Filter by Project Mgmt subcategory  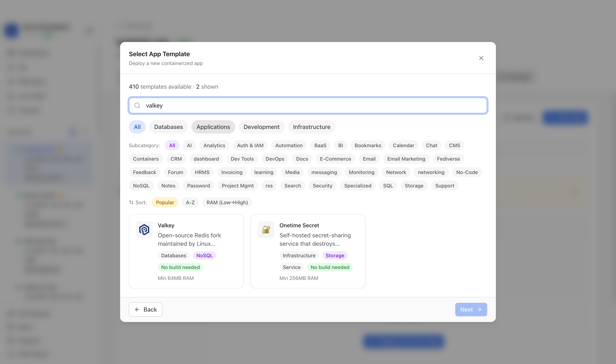coord(238,186)
